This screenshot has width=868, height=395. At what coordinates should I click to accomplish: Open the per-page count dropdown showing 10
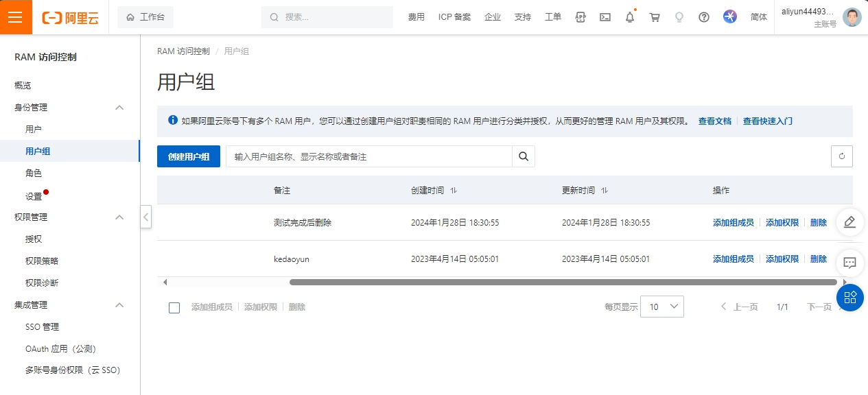661,307
